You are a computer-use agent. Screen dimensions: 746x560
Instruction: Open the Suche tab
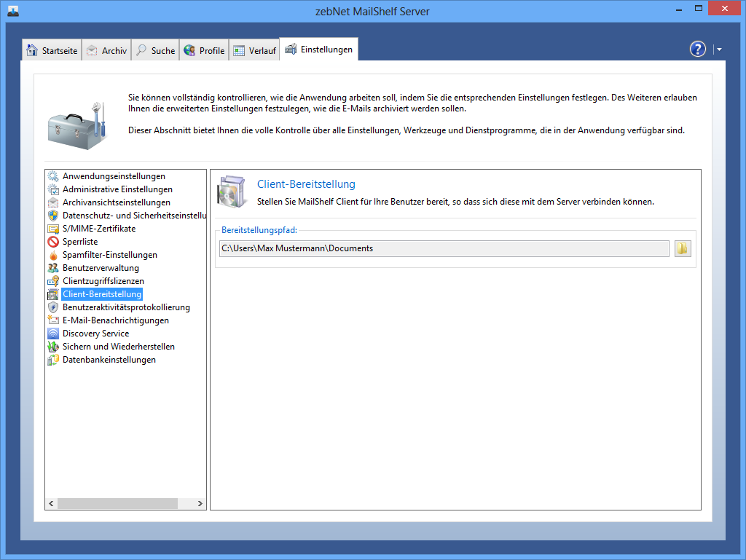156,50
